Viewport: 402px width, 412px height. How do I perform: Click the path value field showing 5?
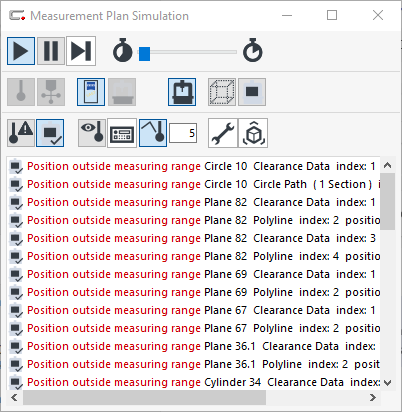pos(183,133)
